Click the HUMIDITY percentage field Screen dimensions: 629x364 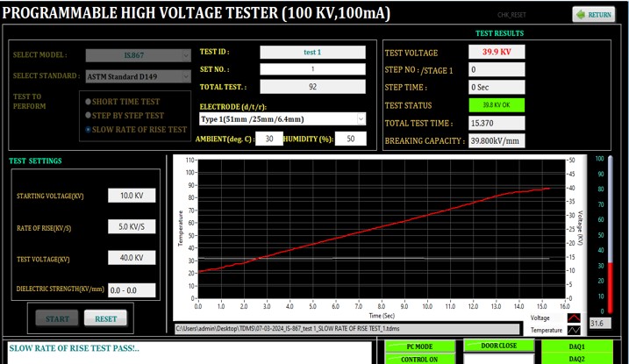[x=351, y=139]
